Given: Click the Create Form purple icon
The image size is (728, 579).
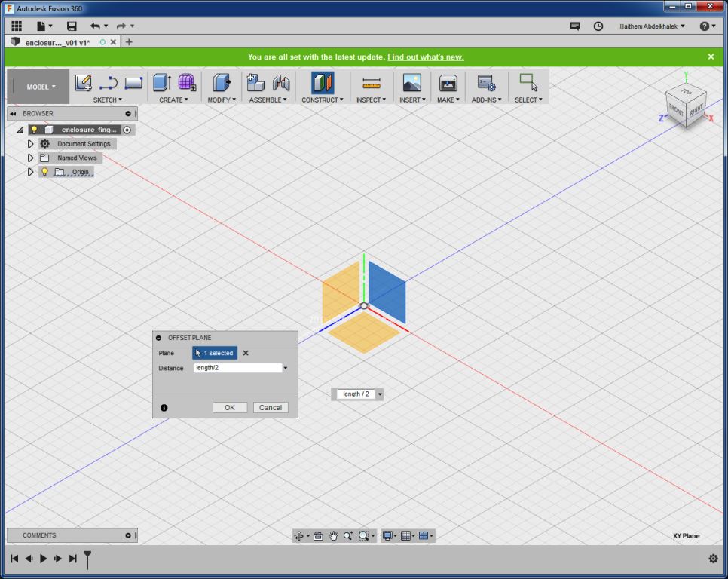Looking at the screenshot, I should [x=187, y=83].
